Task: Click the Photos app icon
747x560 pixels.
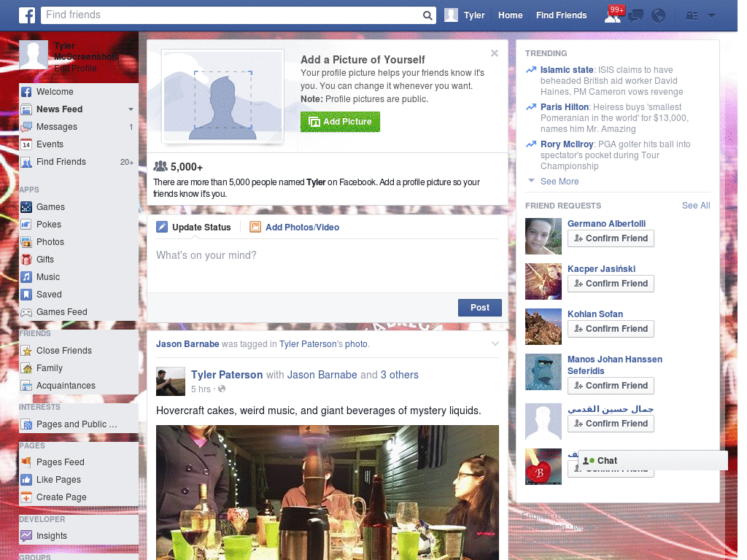Action: [26, 242]
